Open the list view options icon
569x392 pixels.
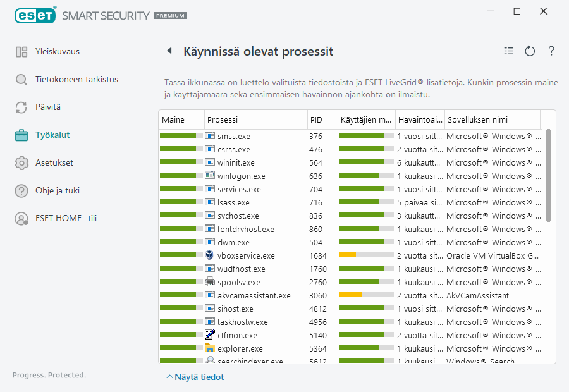[x=509, y=51]
